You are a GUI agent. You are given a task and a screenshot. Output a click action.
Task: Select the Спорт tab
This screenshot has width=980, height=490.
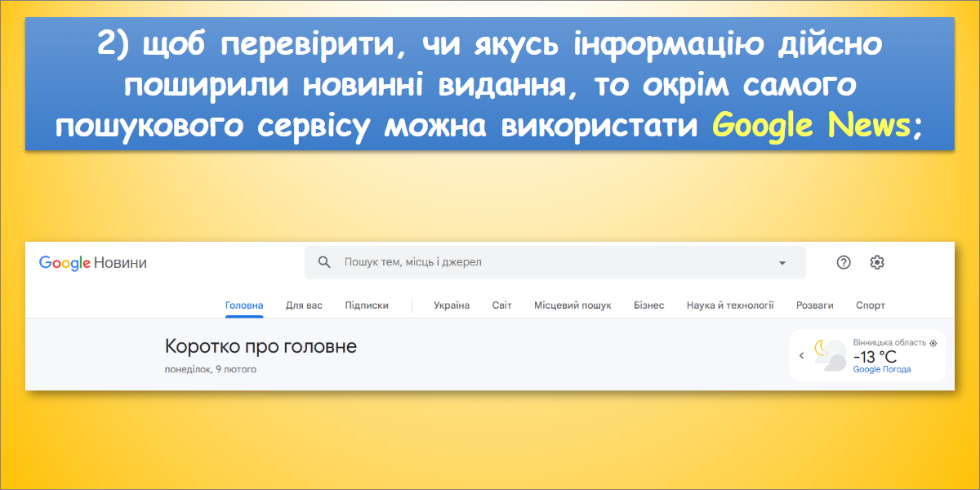(870, 305)
